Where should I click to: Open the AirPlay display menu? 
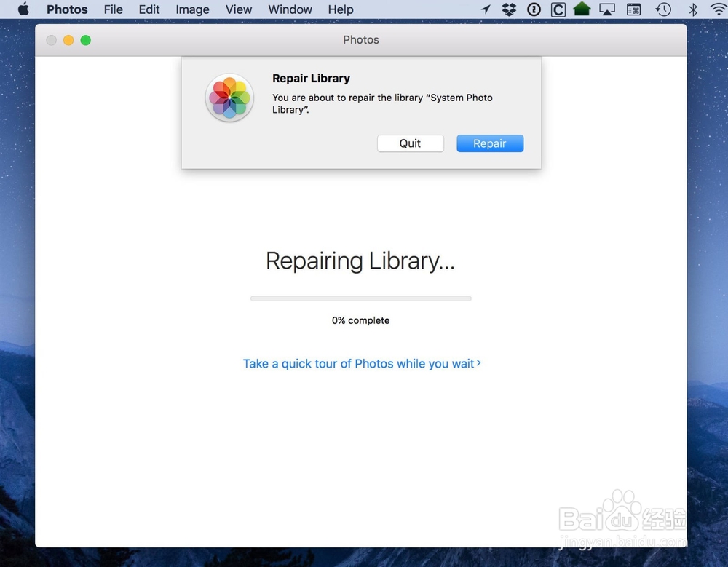(607, 9)
